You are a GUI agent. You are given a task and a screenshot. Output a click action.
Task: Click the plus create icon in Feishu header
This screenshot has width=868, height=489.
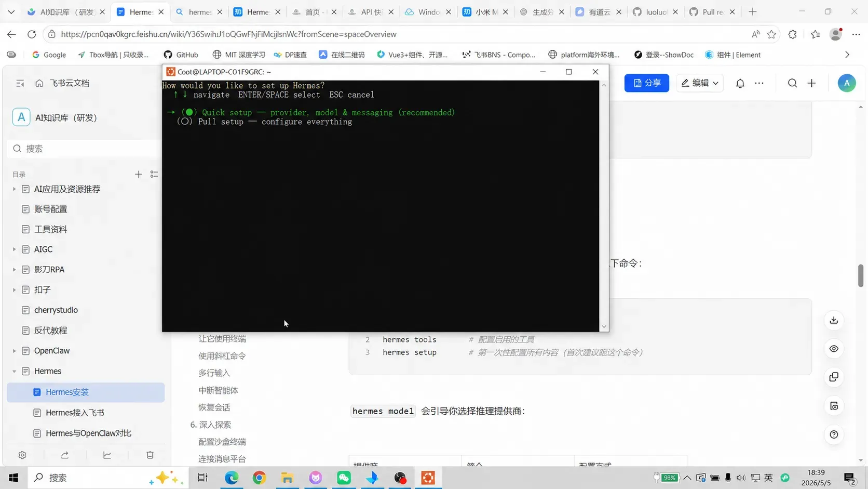[812, 83]
